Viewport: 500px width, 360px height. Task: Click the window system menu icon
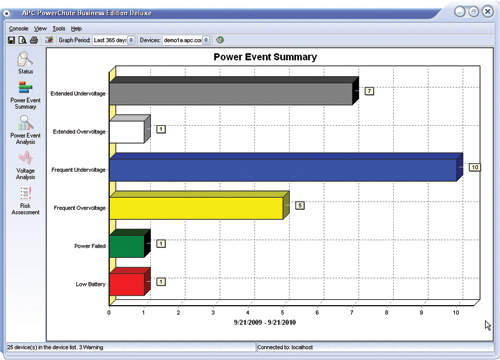tap(7, 13)
